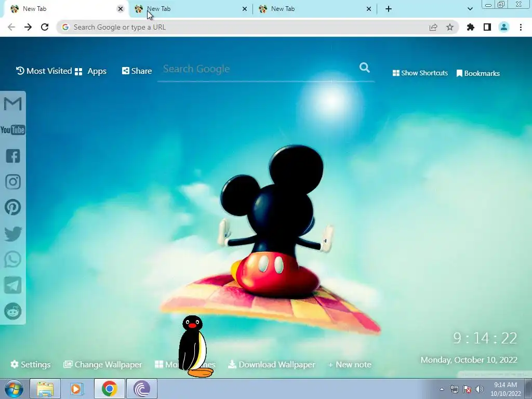The image size is (532, 399).
Task: Click Change Wallpaper
Action: 102,364
